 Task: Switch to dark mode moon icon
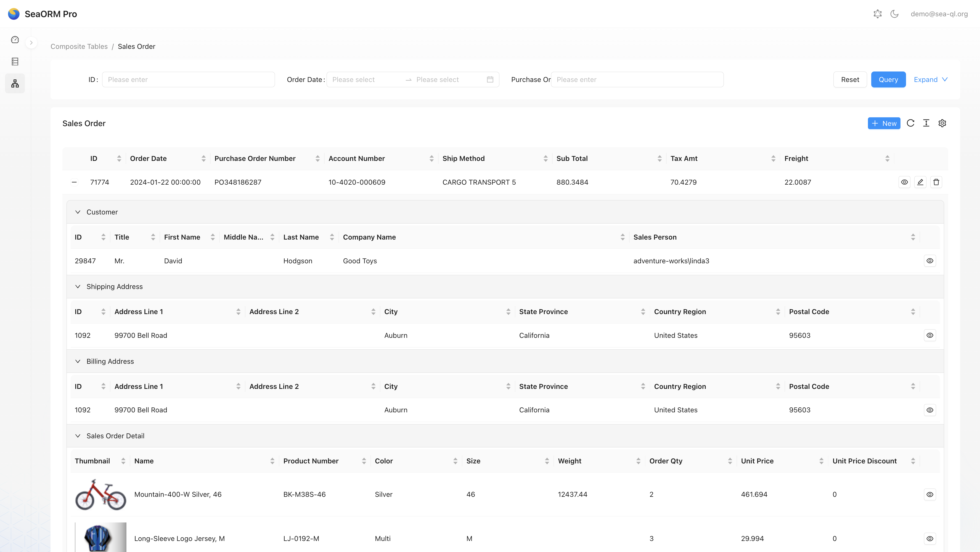[894, 14]
